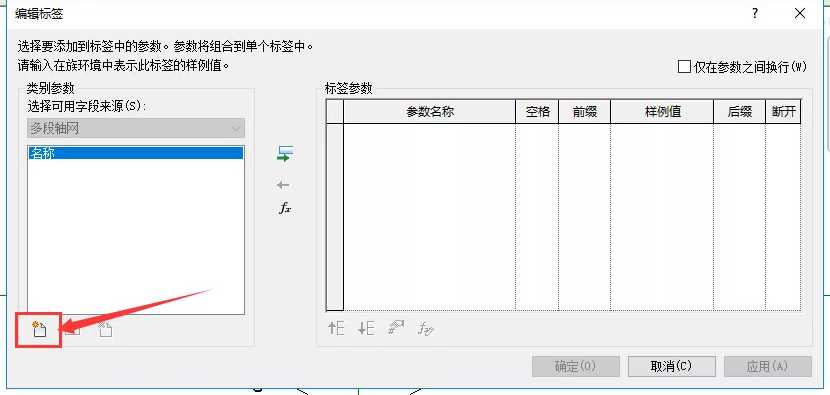This screenshot has width=830, height=395.
Task: Click the delete parameter icon under the list
Action: point(105,329)
